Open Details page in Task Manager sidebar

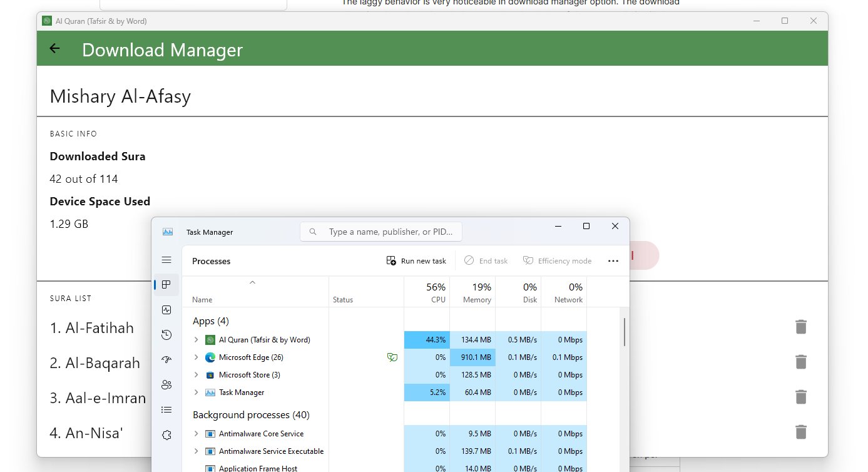pyautogui.click(x=166, y=410)
